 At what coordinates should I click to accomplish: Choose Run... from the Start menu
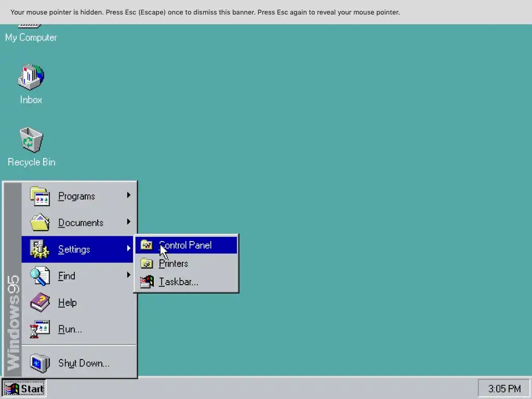78,329
